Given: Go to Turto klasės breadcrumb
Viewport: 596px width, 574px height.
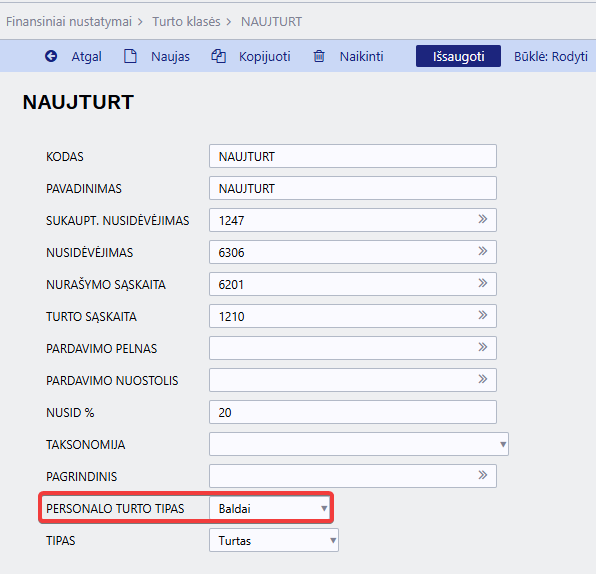Looking at the screenshot, I should [186, 22].
